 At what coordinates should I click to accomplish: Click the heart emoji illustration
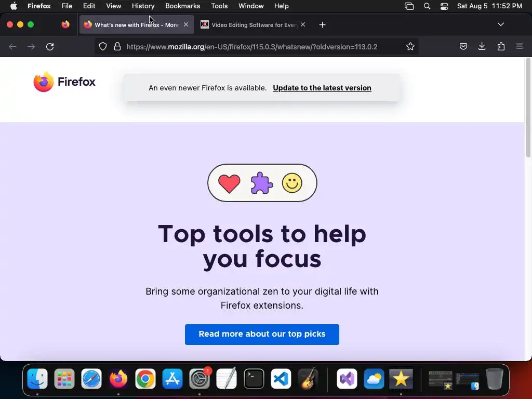coord(229,183)
